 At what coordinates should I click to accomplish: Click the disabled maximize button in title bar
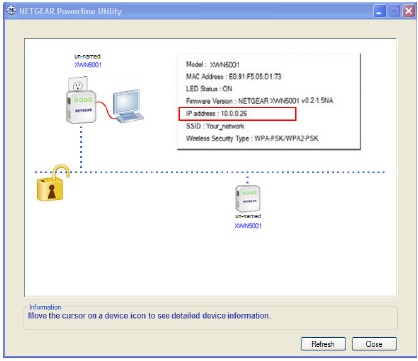coord(395,11)
